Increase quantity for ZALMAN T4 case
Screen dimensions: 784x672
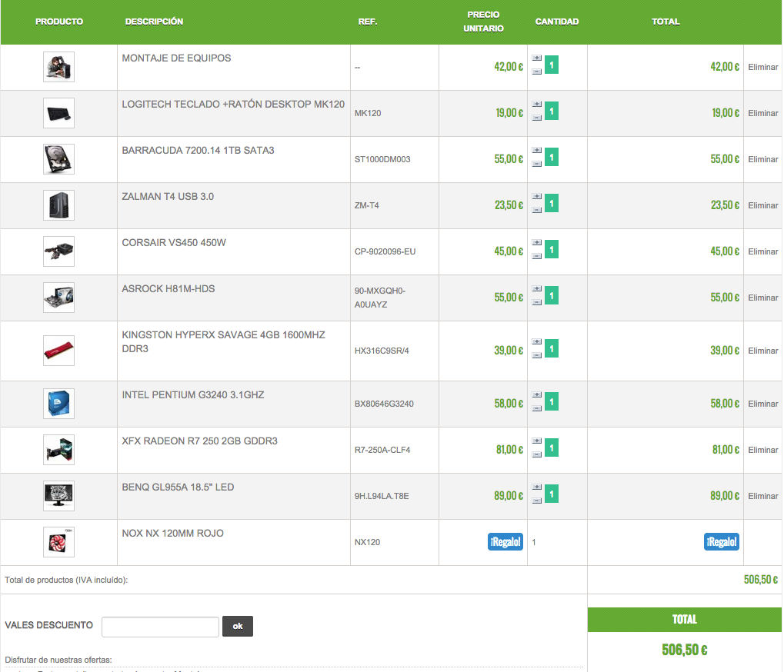(x=536, y=196)
